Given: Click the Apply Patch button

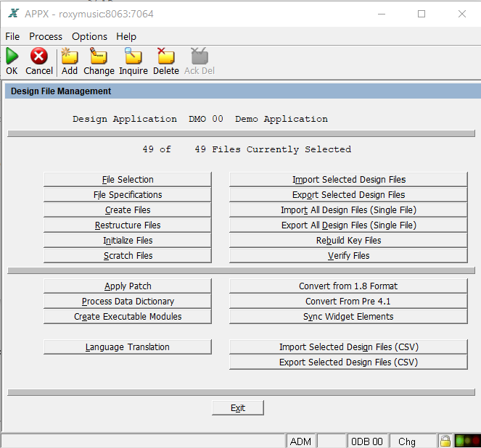Looking at the screenshot, I should (x=128, y=286).
